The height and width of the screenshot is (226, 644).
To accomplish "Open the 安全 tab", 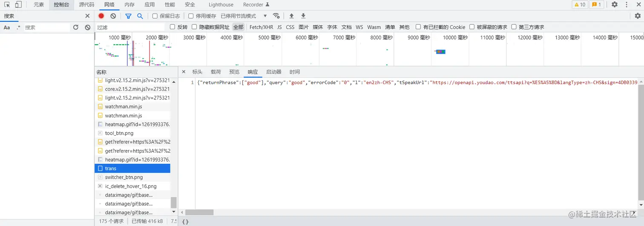I will (x=190, y=5).
